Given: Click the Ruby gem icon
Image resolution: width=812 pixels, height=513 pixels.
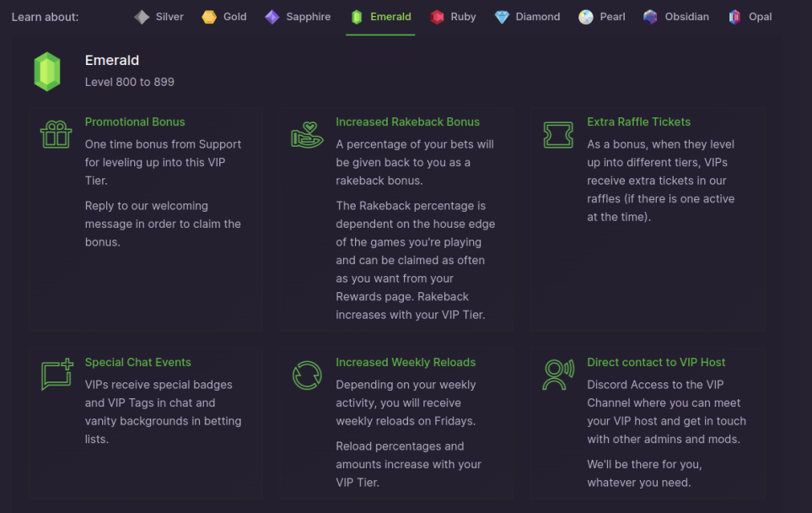Looking at the screenshot, I should point(437,17).
